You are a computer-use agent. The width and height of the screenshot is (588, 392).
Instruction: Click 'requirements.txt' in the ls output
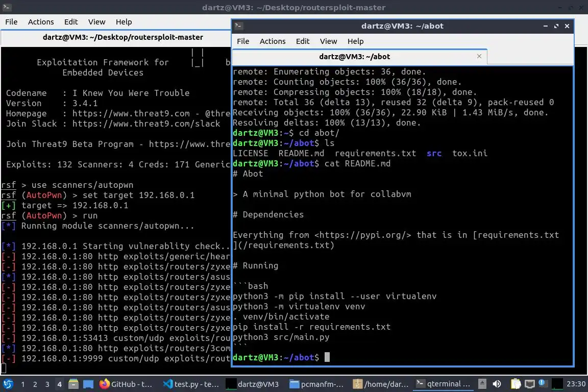[x=375, y=154]
